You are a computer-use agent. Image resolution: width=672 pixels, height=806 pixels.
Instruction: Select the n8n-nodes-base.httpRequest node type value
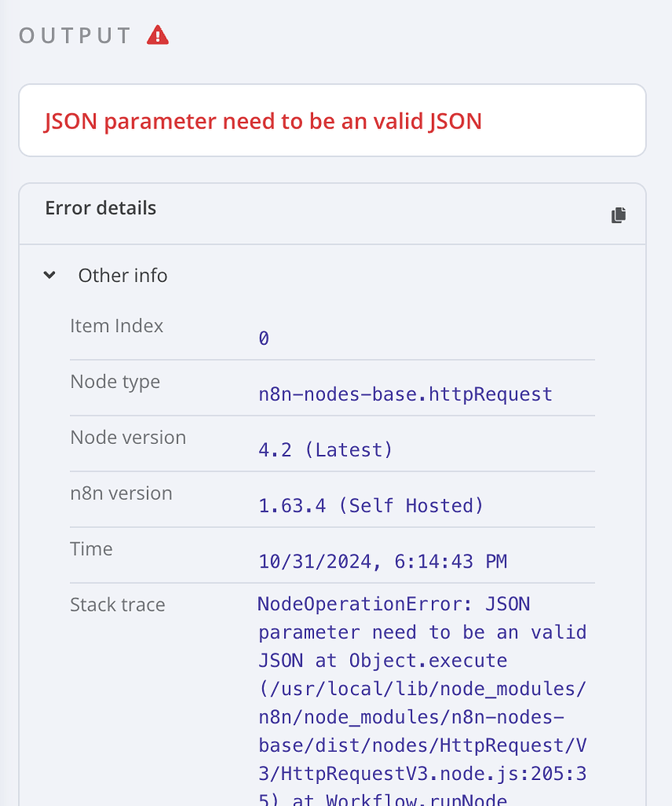[x=406, y=394]
